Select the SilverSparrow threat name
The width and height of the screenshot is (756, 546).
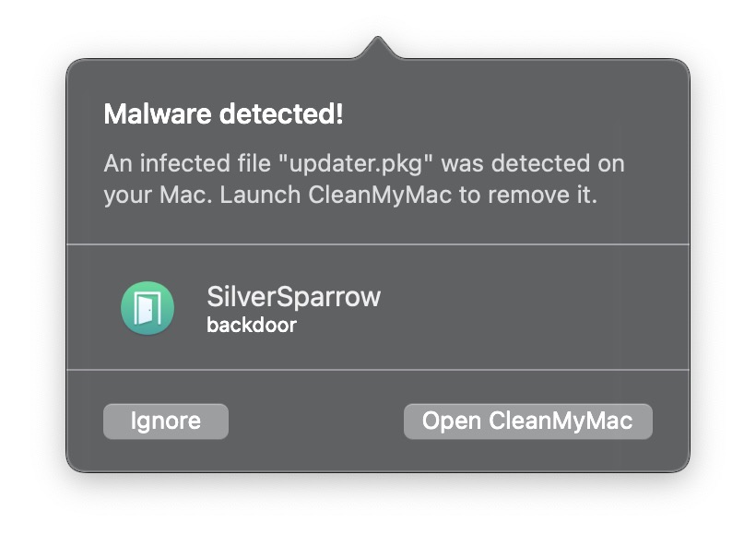pyautogui.click(x=293, y=296)
